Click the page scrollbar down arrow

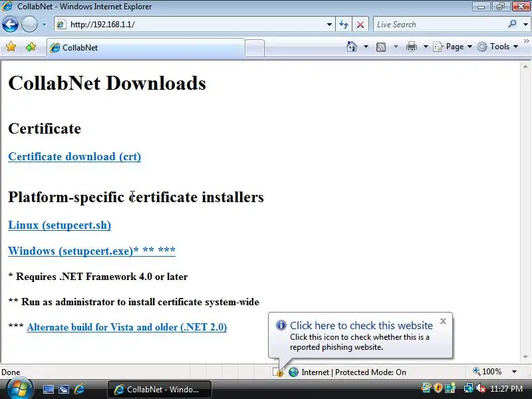click(x=525, y=357)
